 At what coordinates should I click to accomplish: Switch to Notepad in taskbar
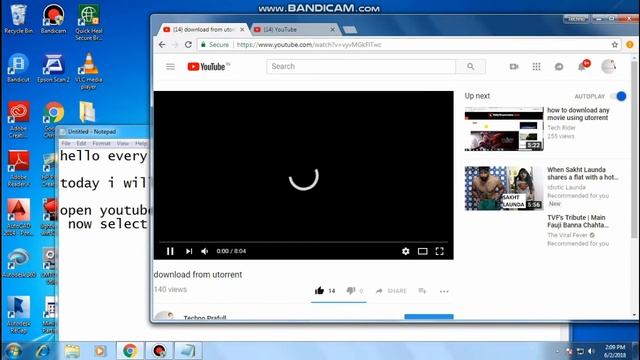click(188, 351)
